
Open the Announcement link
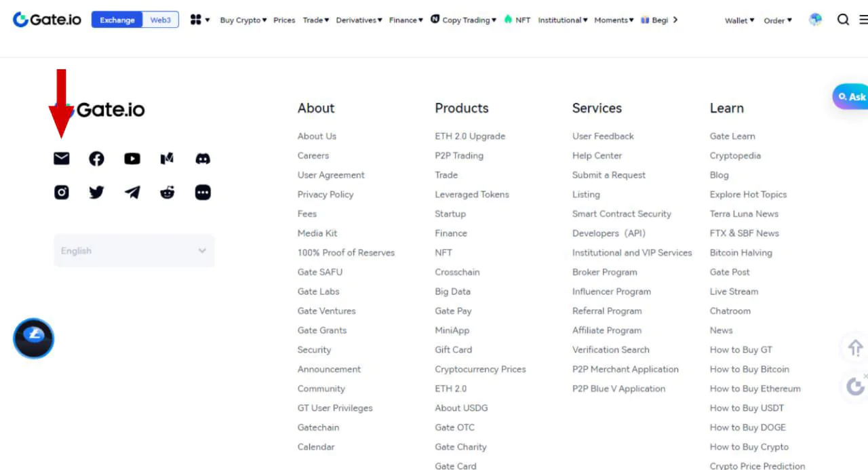[329, 369]
